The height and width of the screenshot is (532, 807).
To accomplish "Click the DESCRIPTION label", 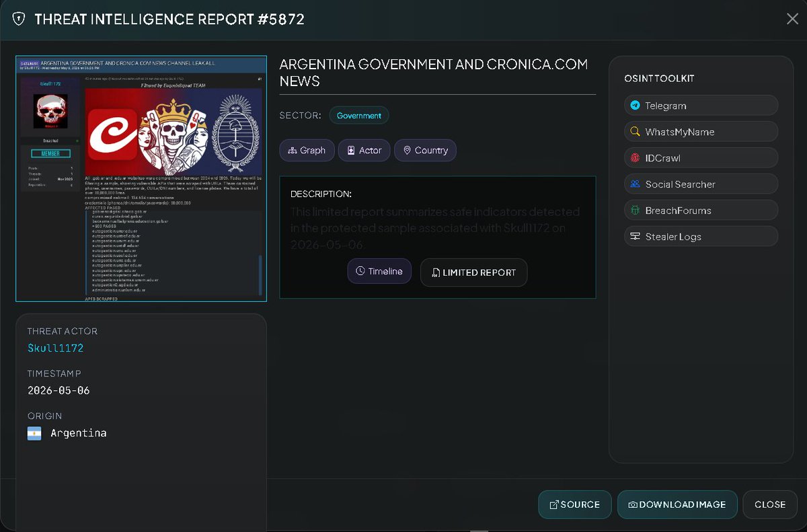I will click(x=321, y=194).
